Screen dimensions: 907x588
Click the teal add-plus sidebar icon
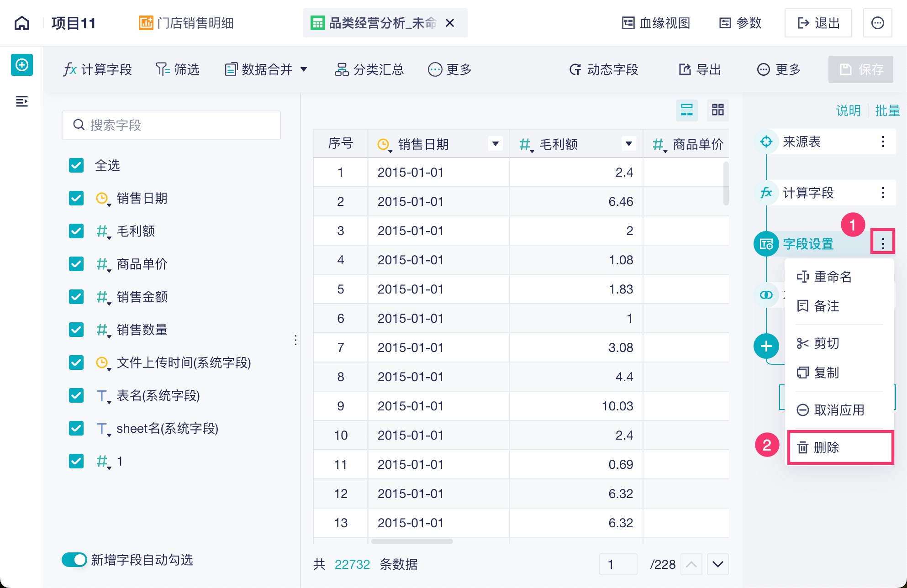pos(22,65)
